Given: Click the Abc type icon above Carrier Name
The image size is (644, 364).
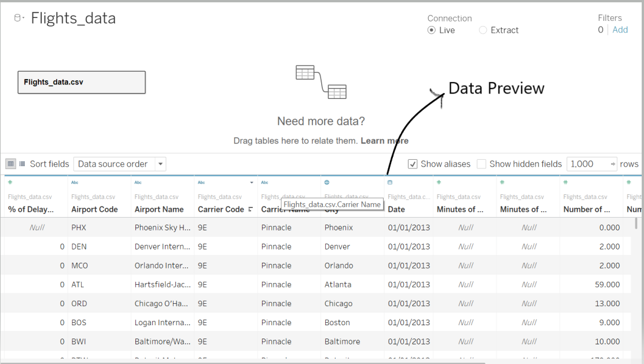Looking at the screenshot, I should click(x=264, y=182).
